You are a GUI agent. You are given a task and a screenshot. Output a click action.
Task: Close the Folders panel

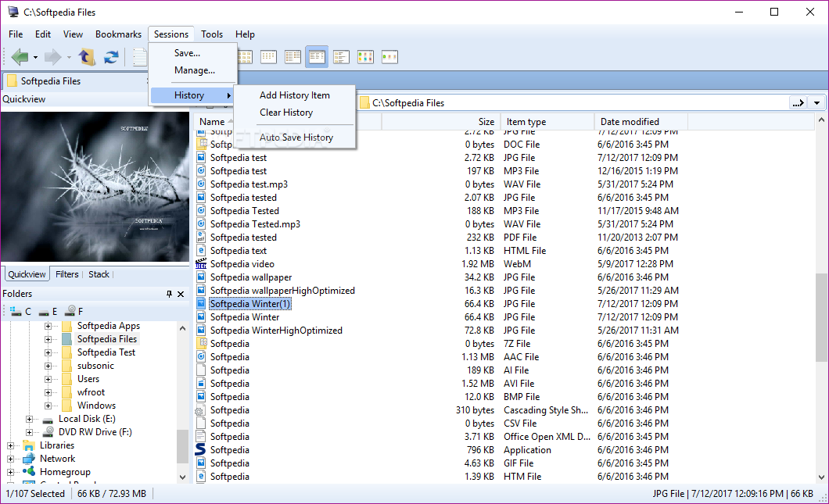(181, 294)
